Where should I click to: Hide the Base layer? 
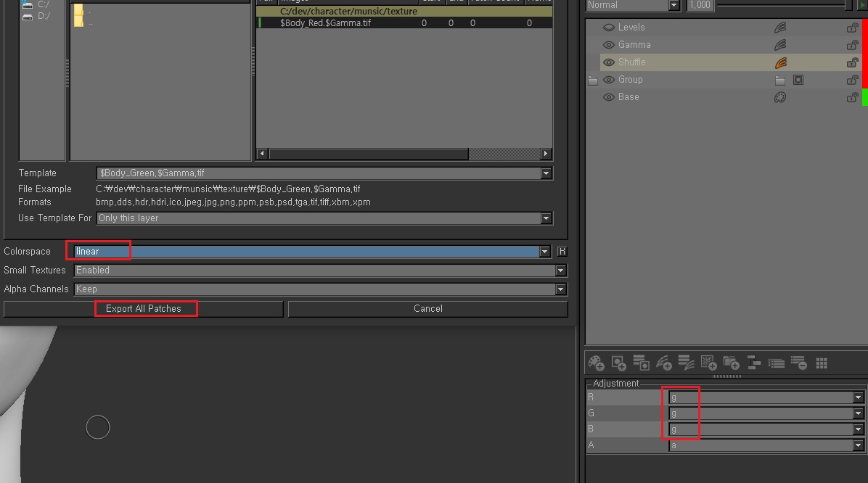(608, 97)
